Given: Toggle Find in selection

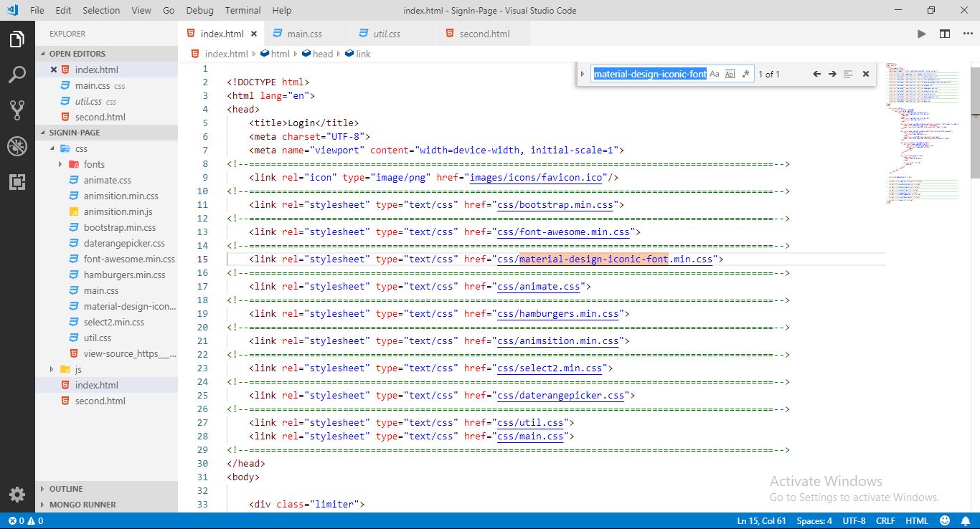Looking at the screenshot, I should 848,74.
